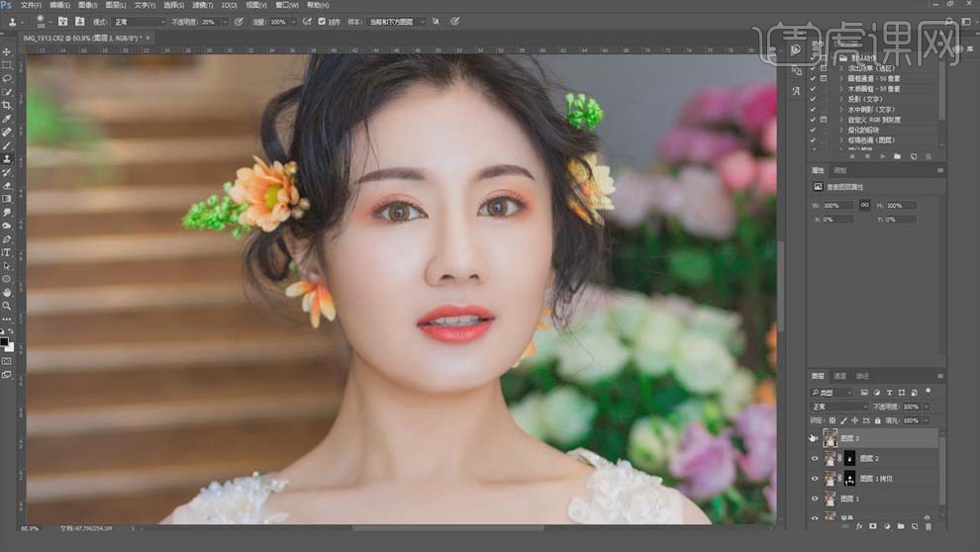Open layer filter type dropdown

pyautogui.click(x=832, y=392)
